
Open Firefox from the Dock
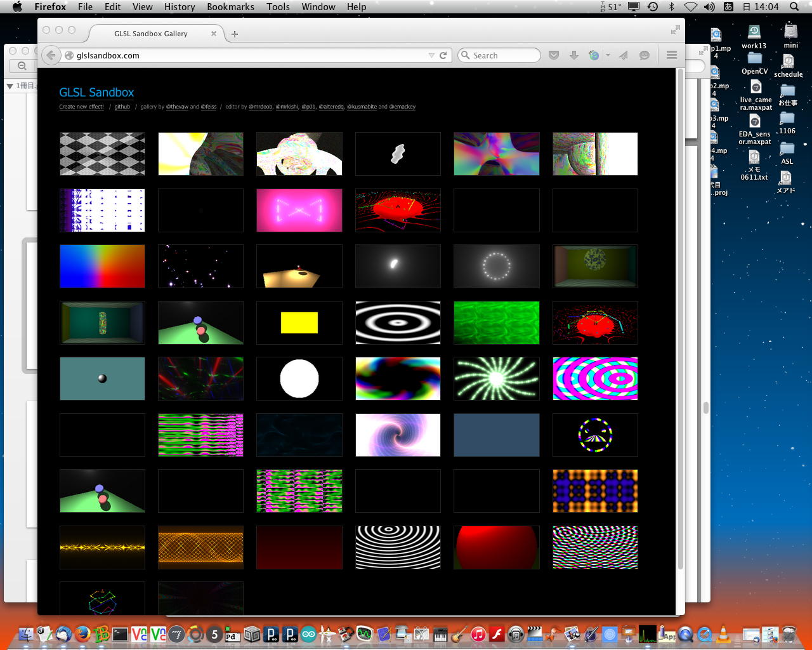(x=82, y=633)
